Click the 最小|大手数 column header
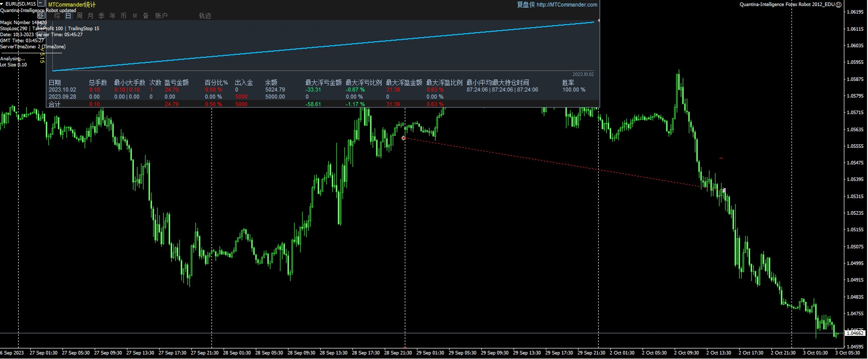 click(130, 82)
